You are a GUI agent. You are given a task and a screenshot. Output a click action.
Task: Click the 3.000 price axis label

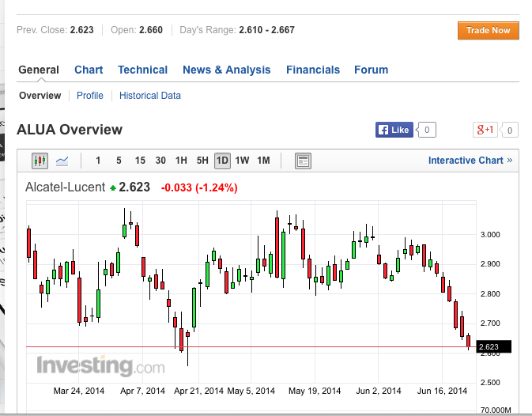click(490, 234)
